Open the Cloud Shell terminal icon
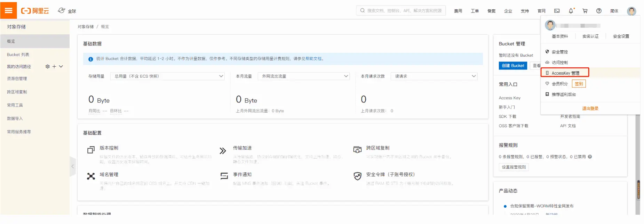The width and height of the screenshot is (644, 224). point(557,11)
